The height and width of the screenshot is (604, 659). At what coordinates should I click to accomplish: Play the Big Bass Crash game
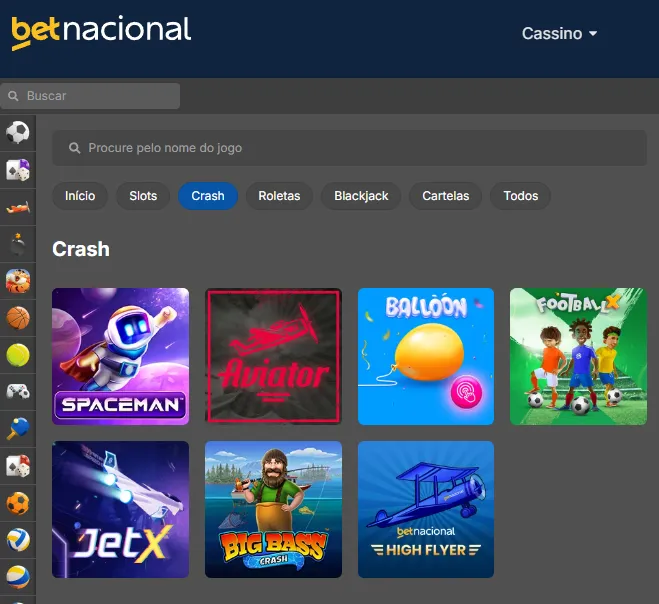click(x=273, y=509)
